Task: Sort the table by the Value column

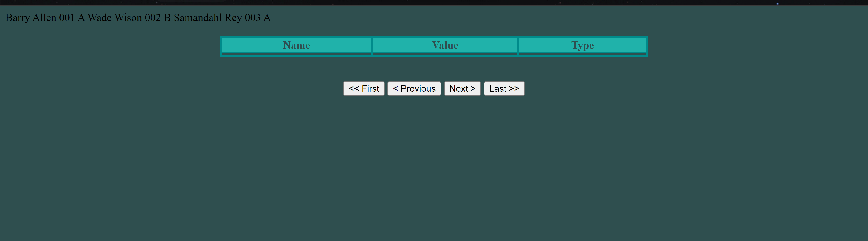Action: pos(445,45)
